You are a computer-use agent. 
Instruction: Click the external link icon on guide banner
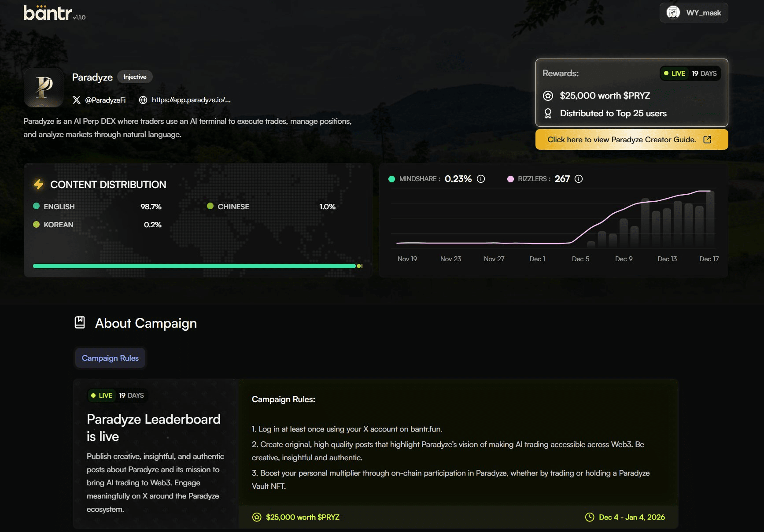coord(707,140)
